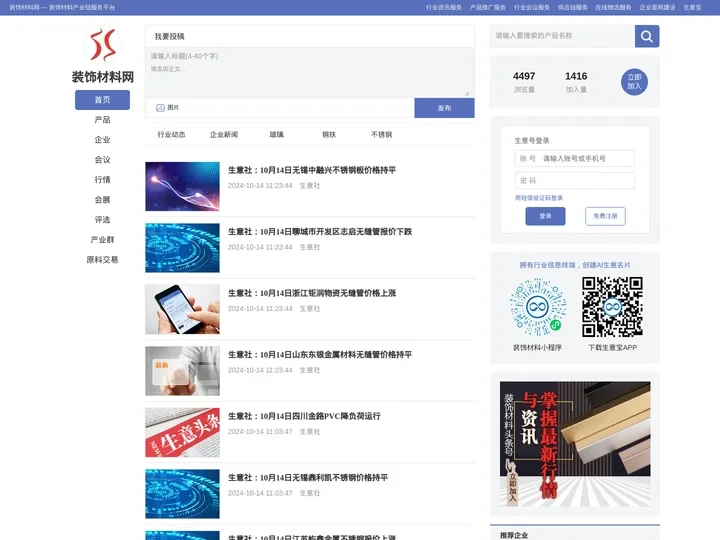The height and width of the screenshot is (540, 720).
Task: Click thumbnail of the 聊城市开发区志启 article
Action: click(x=182, y=248)
